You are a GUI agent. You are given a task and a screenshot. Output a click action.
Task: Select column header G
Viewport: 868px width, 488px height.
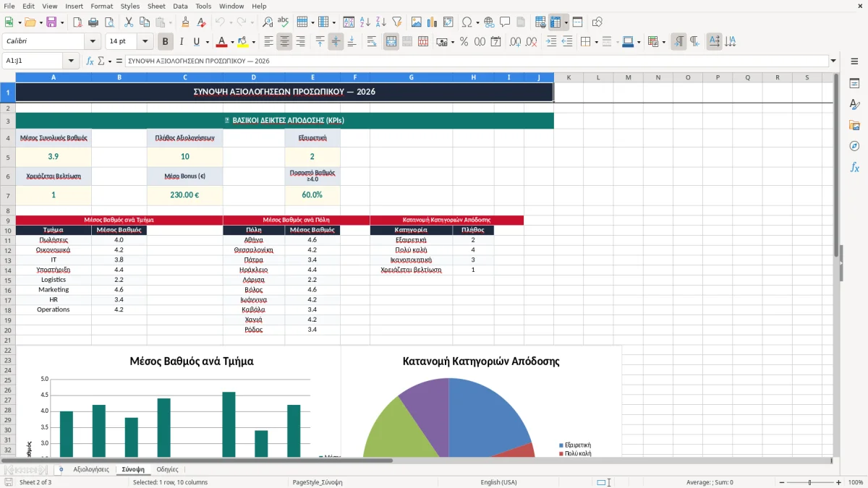411,77
